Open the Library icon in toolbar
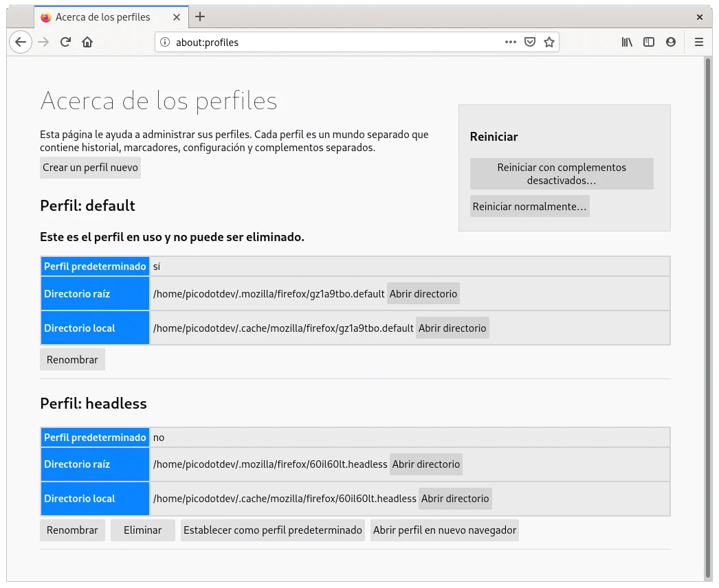Viewport: 719px width, 588px height. point(627,42)
